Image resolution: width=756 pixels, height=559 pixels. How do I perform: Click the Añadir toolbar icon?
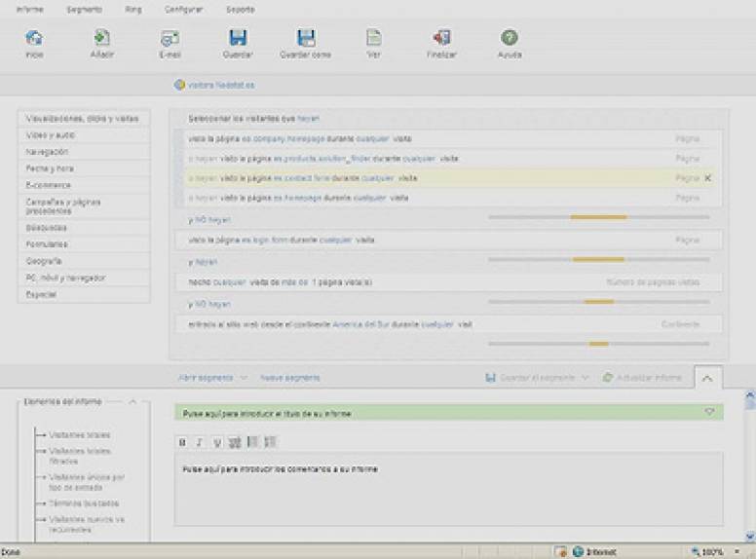click(x=101, y=38)
